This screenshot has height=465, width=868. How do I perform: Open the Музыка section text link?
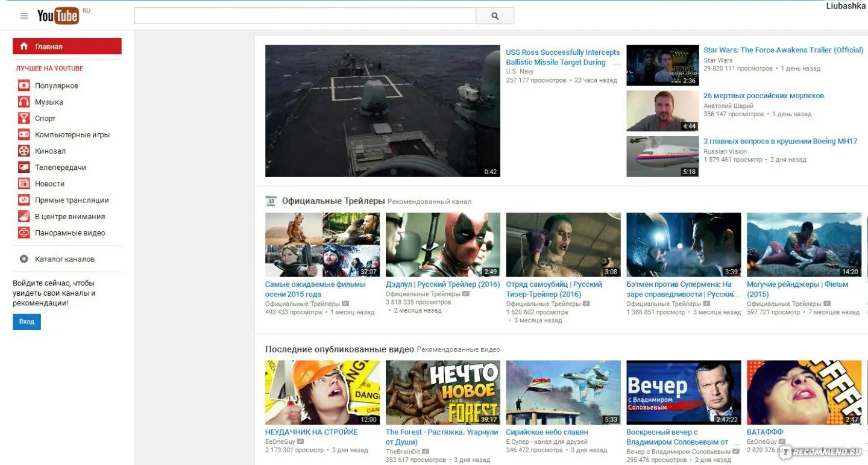(x=49, y=102)
